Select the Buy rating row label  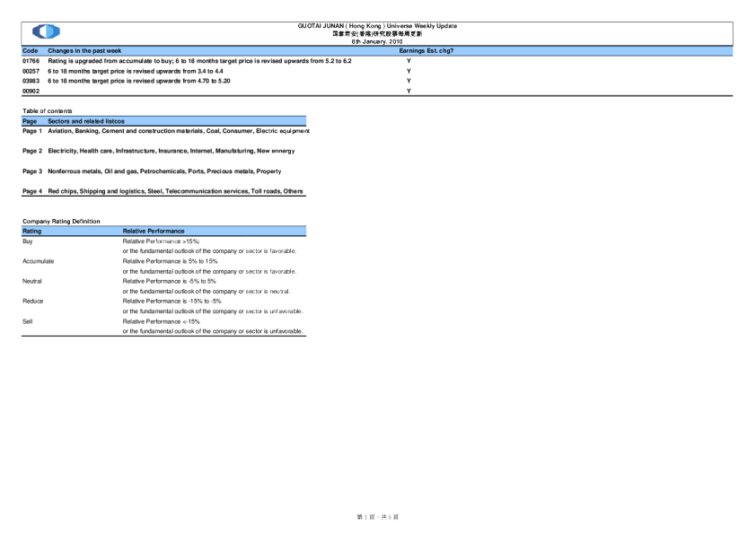pyautogui.click(x=28, y=241)
